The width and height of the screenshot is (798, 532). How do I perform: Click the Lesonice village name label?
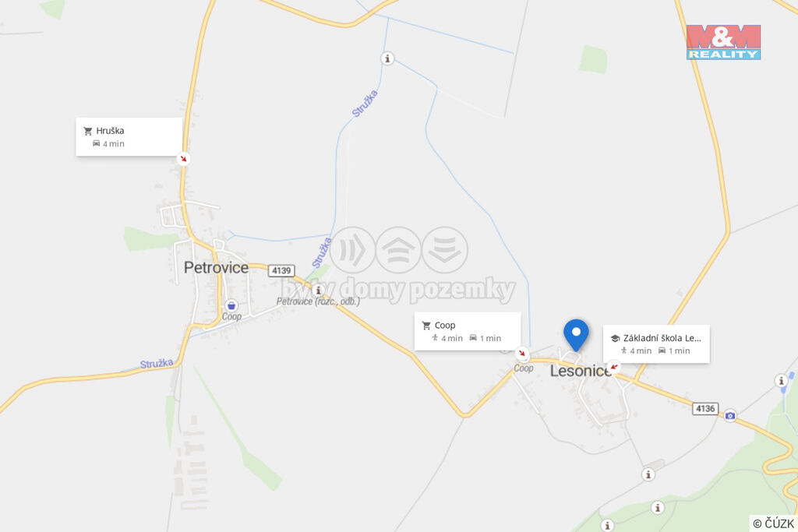coord(580,371)
